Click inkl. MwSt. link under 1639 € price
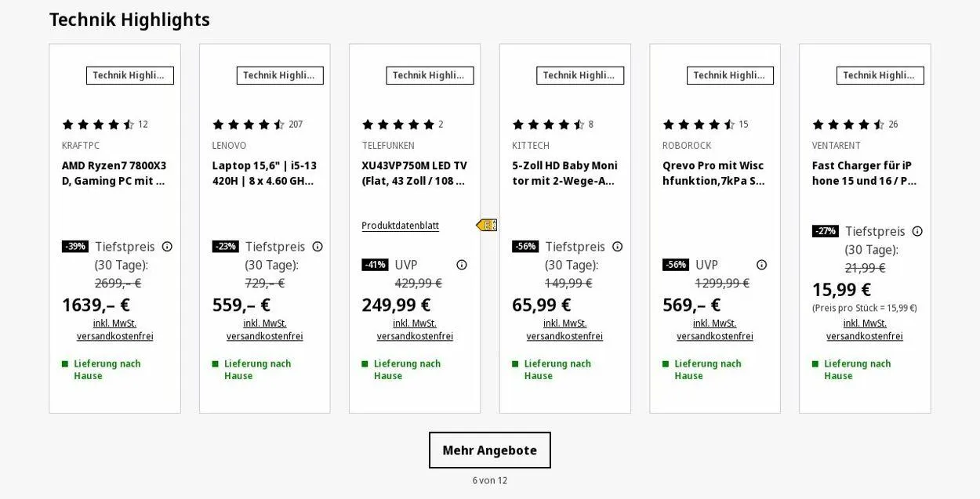980x499 pixels. tap(114, 323)
